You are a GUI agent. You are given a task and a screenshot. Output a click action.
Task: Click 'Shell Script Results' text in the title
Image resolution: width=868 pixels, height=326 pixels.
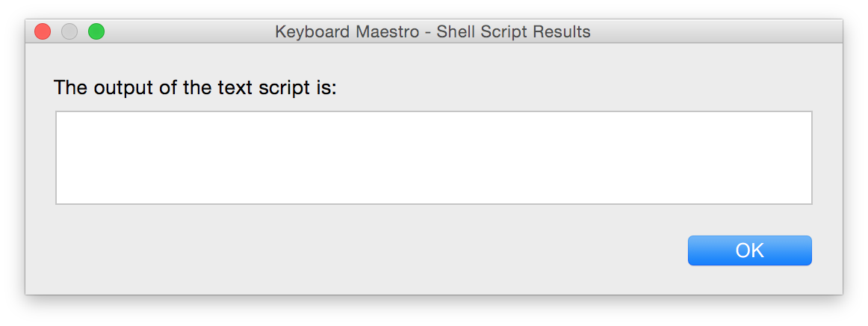pos(513,32)
